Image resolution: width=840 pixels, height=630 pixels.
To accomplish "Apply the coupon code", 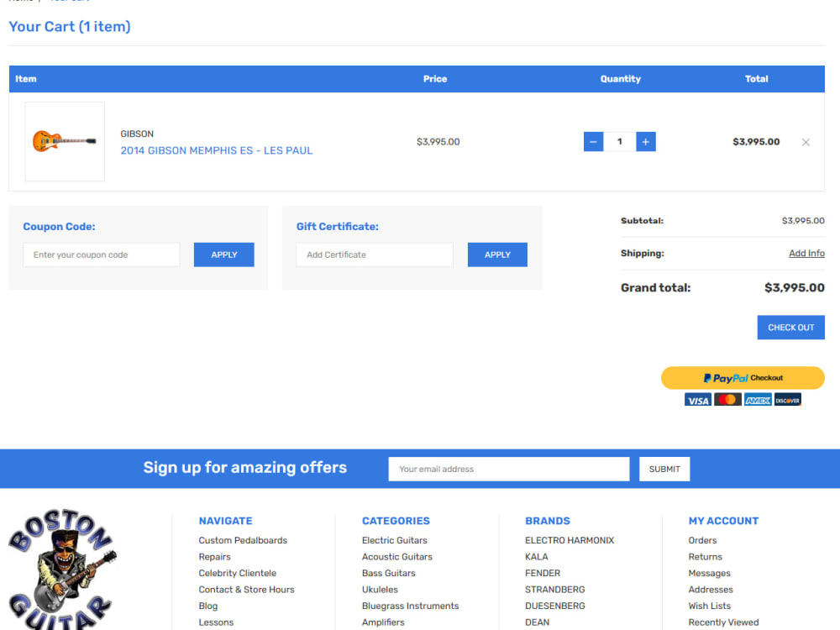I will (x=224, y=255).
